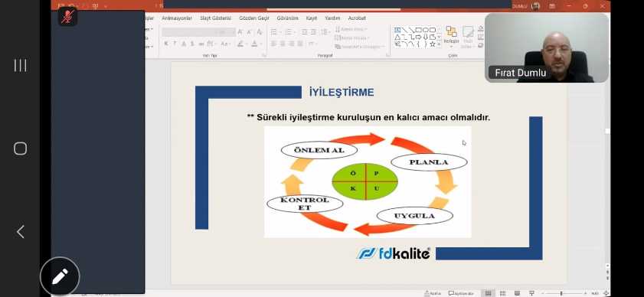Open the Görünüm ribbon tab
The width and height of the screenshot is (644, 297).
point(287,18)
